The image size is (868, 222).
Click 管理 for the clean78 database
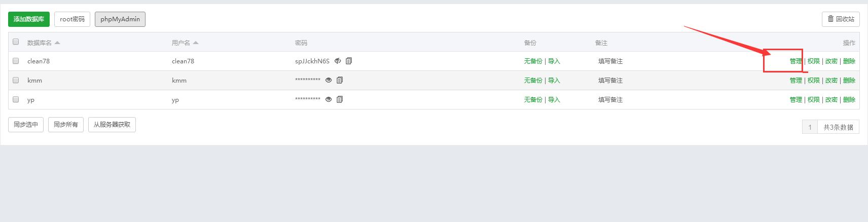(795, 61)
